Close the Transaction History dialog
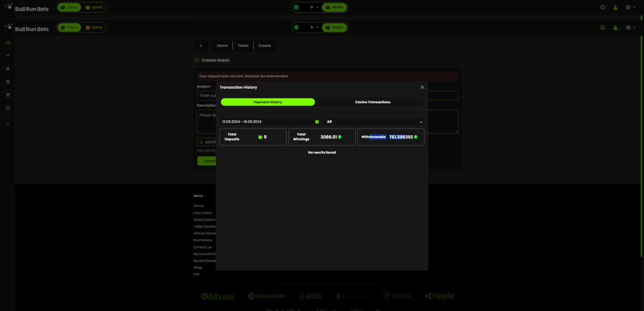Viewport: 644px width, 311px height. [422, 87]
